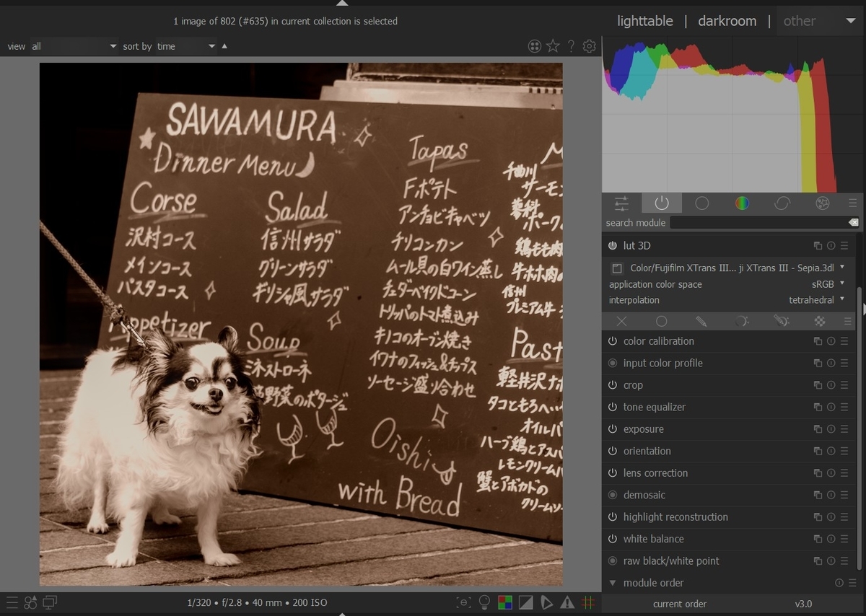The image size is (866, 616).
Task: Open module order presets menu icon
Action: click(x=852, y=583)
